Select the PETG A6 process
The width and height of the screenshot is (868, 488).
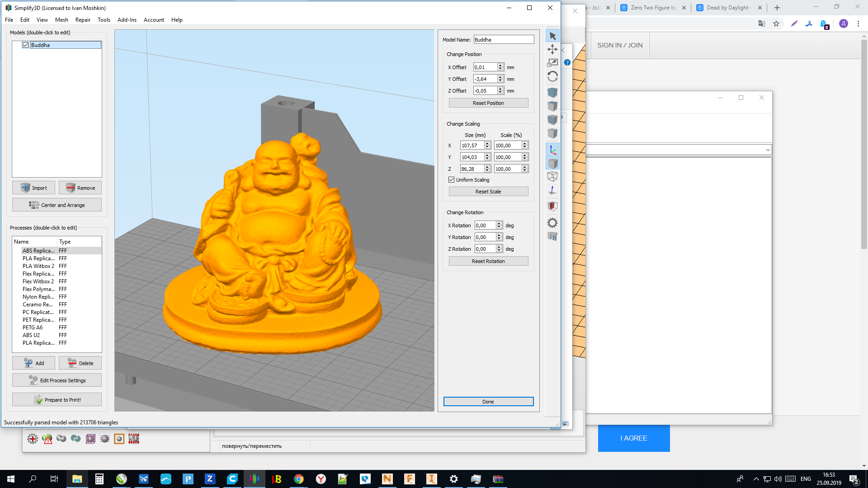[33, 328]
